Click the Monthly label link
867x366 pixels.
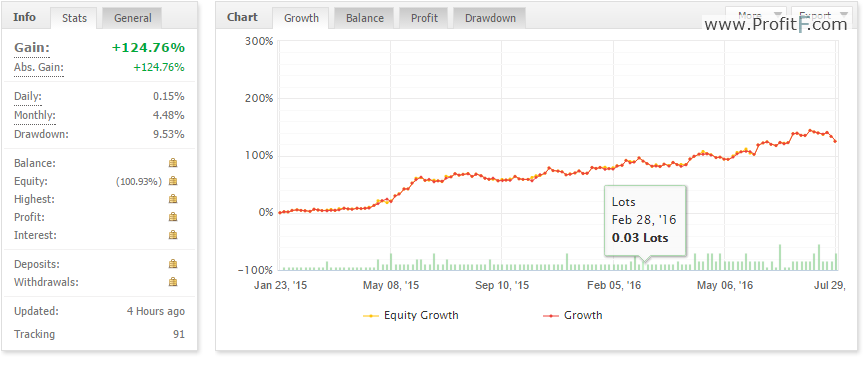pyautogui.click(x=34, y=116)
